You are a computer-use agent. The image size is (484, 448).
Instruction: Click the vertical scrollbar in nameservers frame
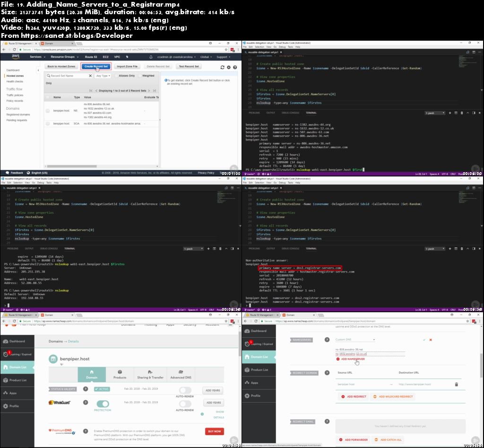pyautogui.click(x=482, y=366)
